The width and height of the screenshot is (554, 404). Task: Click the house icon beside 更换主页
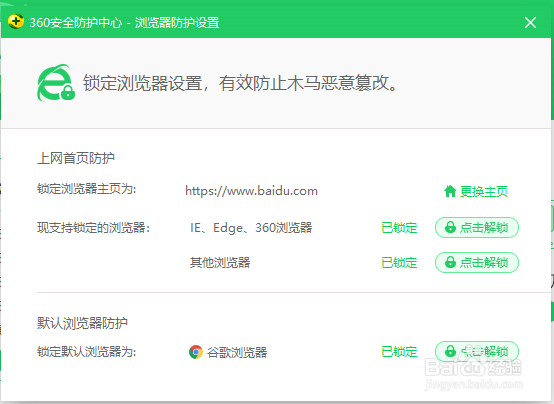(450, 191)
